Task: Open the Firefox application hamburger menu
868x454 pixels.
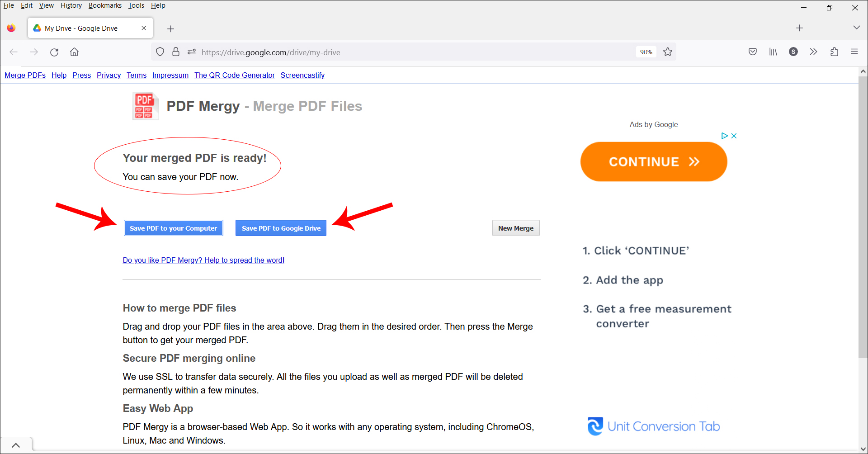Action: click(854, 52)
